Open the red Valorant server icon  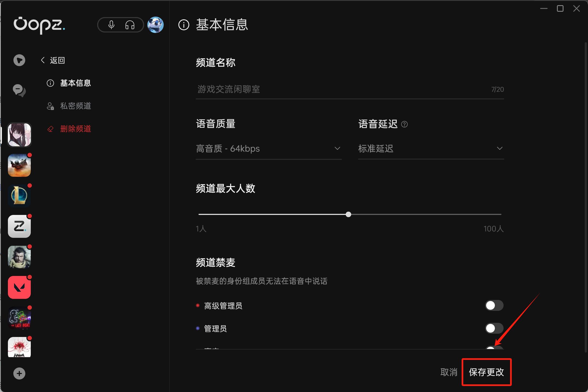(19, 287)
